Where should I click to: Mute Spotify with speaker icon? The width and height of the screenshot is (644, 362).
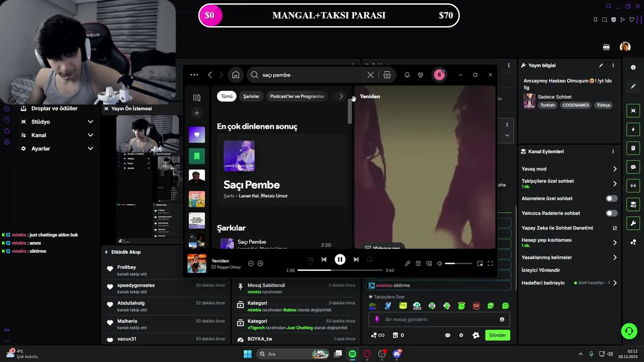click(x=439, y=263)
